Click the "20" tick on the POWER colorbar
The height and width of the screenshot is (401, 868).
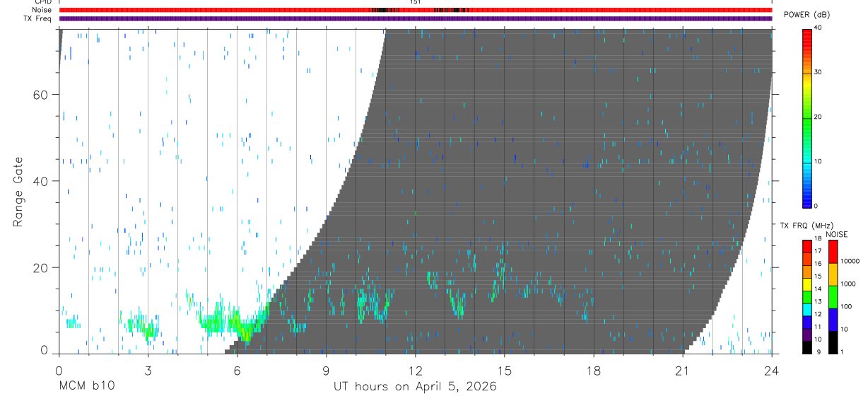(x=819, y=117)
